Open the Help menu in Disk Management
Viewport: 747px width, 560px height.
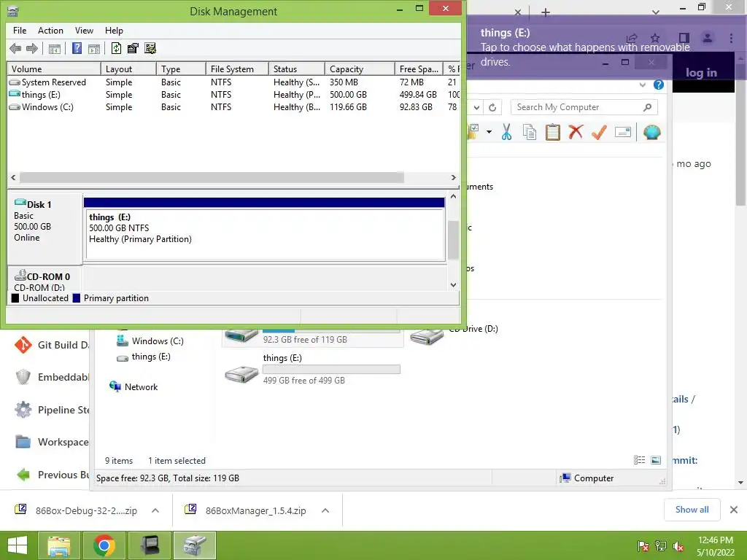click(x=114, y=31)
